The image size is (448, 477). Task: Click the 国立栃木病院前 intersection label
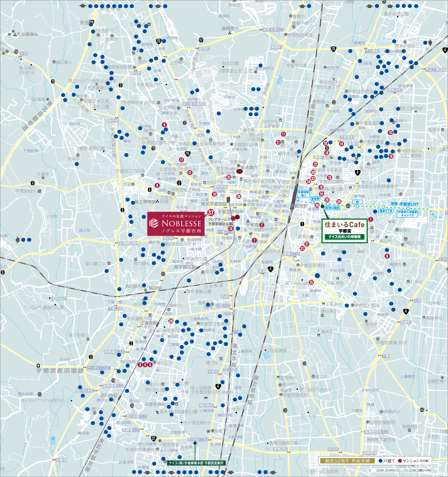[x=194, y=104]
